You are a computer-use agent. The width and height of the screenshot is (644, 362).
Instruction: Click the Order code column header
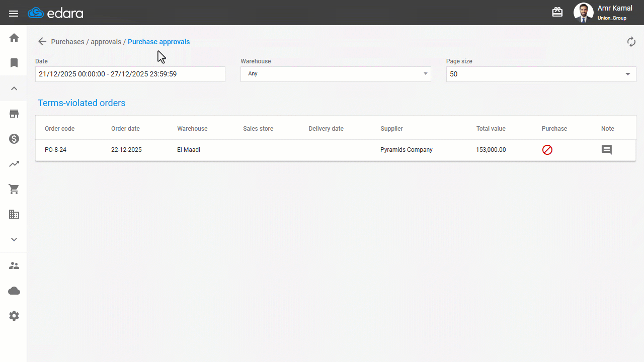tap(59, 129)
